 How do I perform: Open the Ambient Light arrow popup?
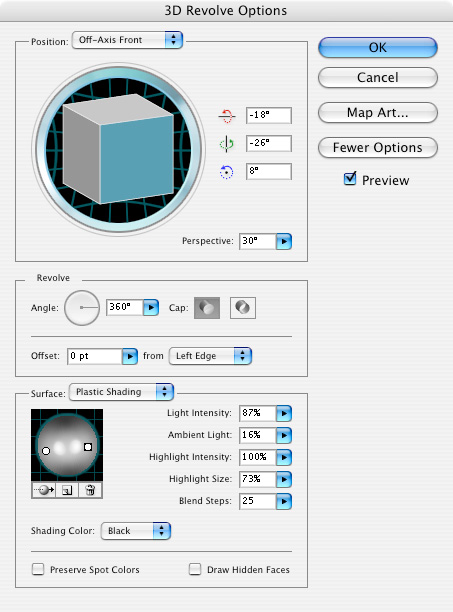click(x=284, y=435)
